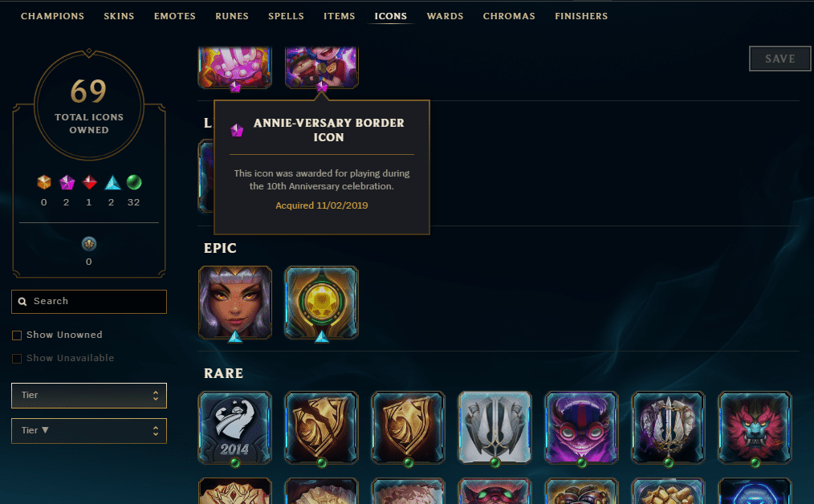Select the 2014 season summoner icon
The width and height of the screenshot is (814, 504).
click(234, 427)
